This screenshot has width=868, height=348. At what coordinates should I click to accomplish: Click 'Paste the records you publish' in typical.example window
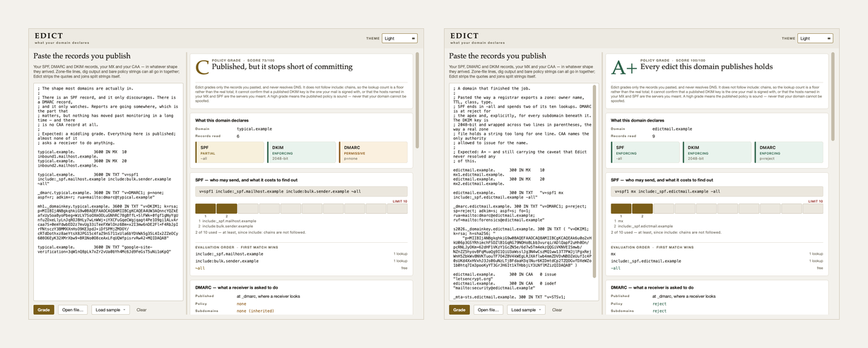coord(82,55)
